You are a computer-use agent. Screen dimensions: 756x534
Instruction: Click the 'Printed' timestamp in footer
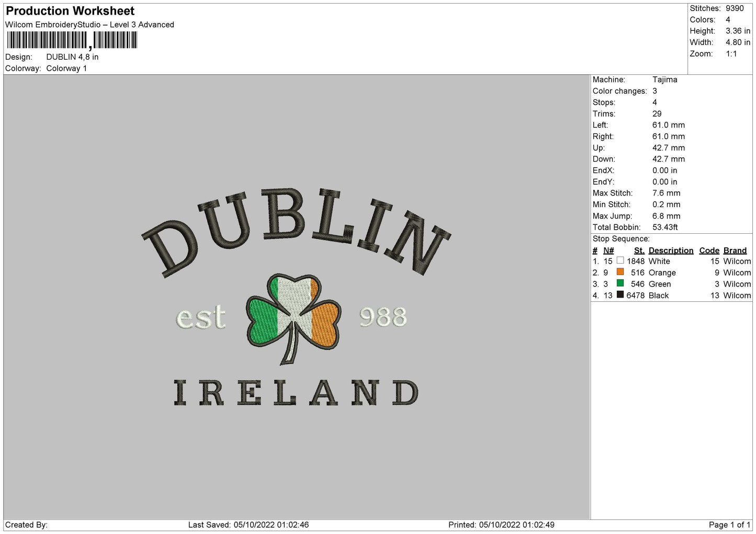coord(501,525)
